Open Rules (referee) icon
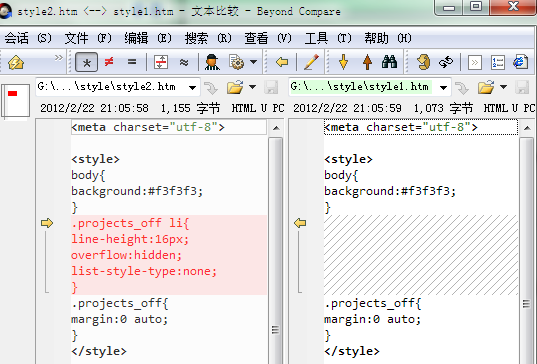This screenshot has width=537, height=364. pos(212,62)
